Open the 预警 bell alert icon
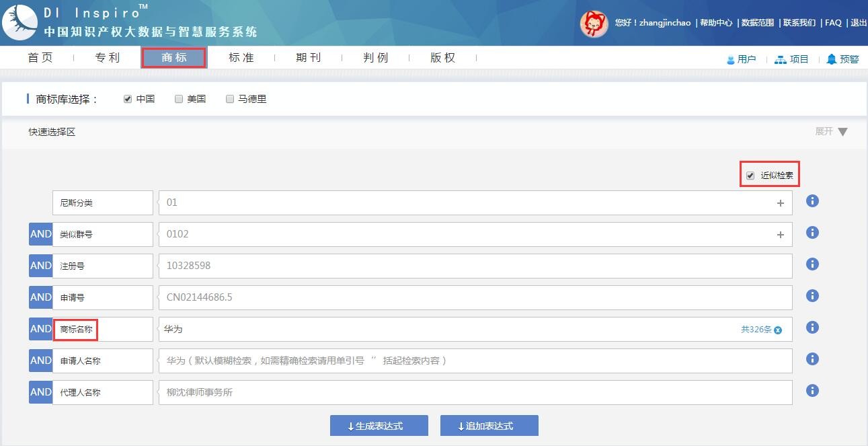The width and height of the screenshot is (868, 446). (832, 59)
